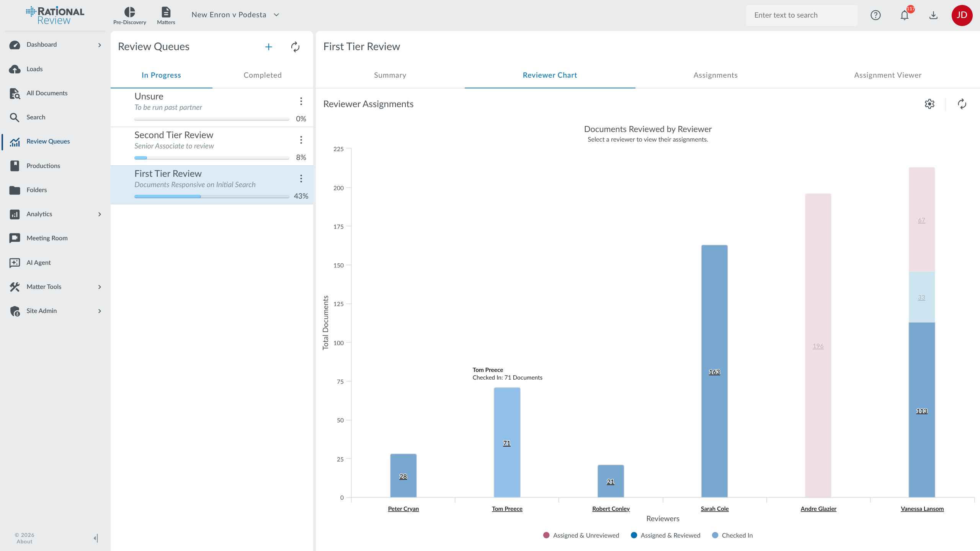Toggle Assigned & Reviewed legend series
980x551 pixels.
pyautogui.click(x=666, y=535)
